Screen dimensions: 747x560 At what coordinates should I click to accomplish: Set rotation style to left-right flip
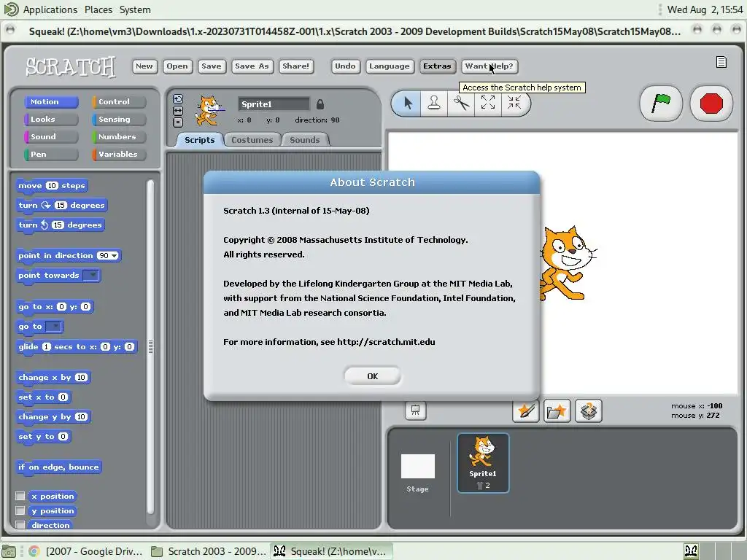point(178,111)
